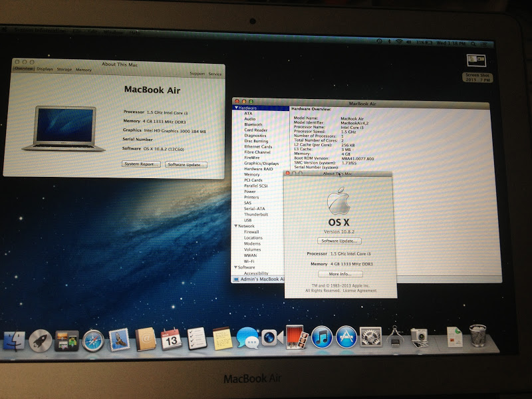532x399 pixels.
Task: Switch to Overview tab in About This Mac
Action: pos(23,68)
